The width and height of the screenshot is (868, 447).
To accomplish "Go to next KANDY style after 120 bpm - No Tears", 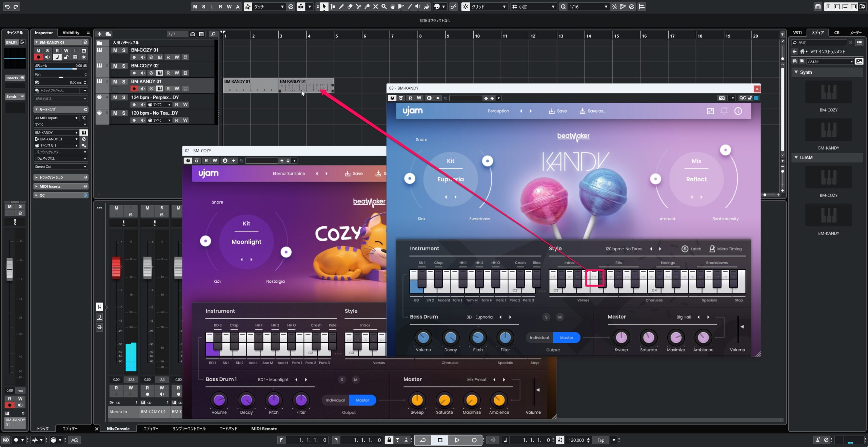I will click(660, 249).
